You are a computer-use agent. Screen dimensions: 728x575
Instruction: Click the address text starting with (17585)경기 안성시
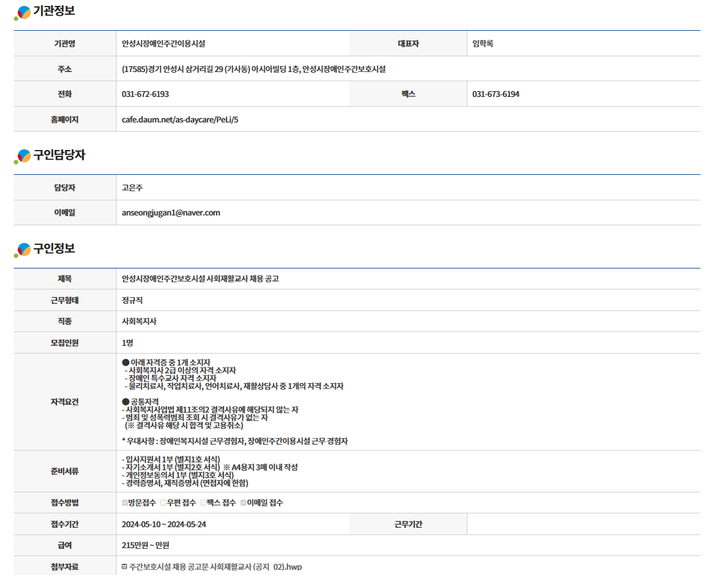coord(253,69)
